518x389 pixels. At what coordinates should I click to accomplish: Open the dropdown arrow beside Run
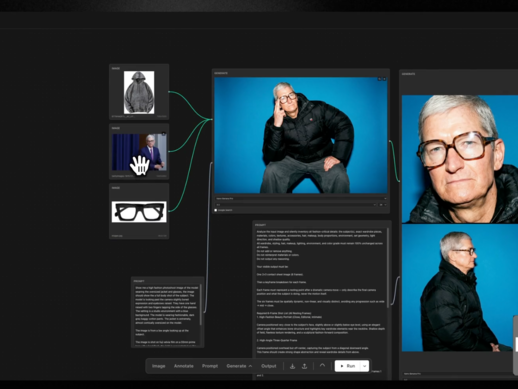click(x=365, y=366)
